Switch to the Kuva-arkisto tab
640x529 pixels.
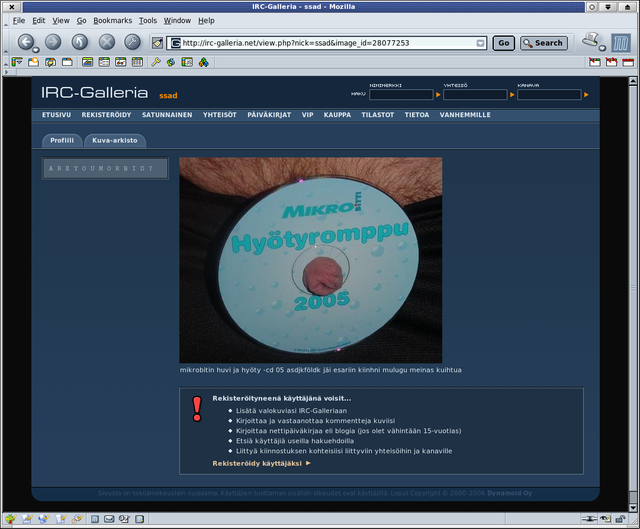[115, 140]
